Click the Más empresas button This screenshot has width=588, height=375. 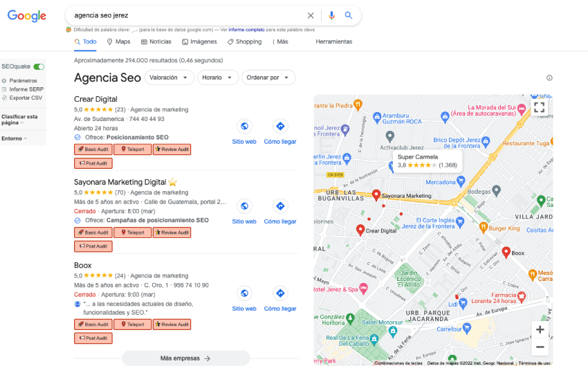185,358
